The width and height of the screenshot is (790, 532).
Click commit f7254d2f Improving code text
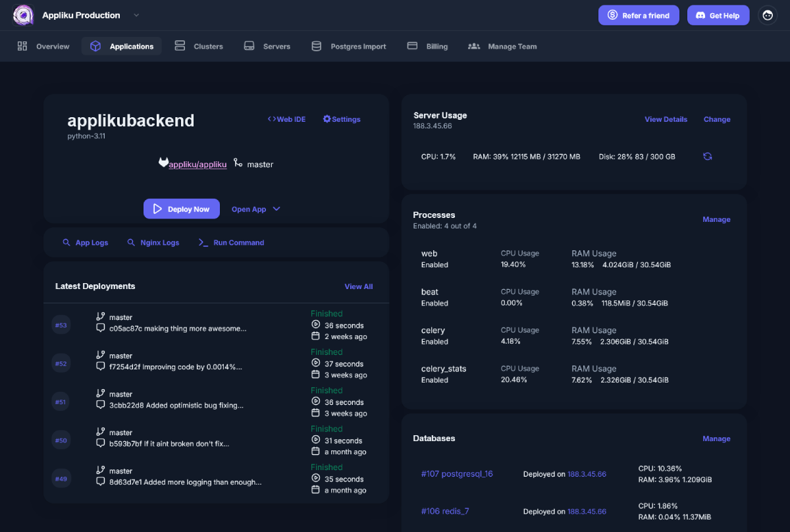point(176,367)
